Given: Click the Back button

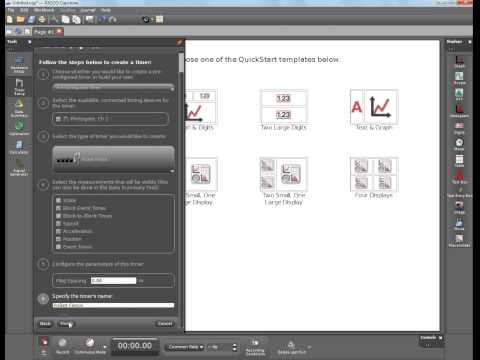Looking at the screenshot, I should (45, 324).
